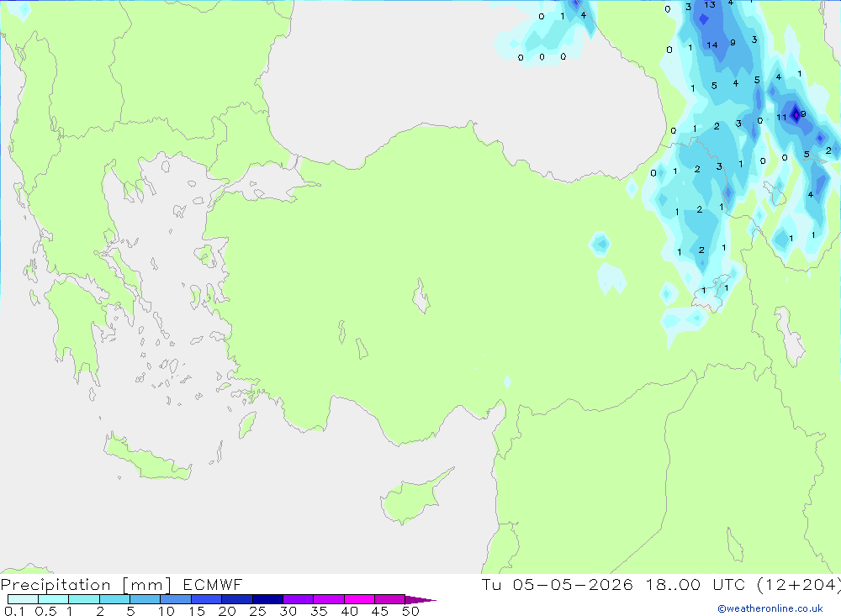Click the '11' precipitation value on map
The height and width of the screenshot is (616, 841).
[x=781, y=118]
